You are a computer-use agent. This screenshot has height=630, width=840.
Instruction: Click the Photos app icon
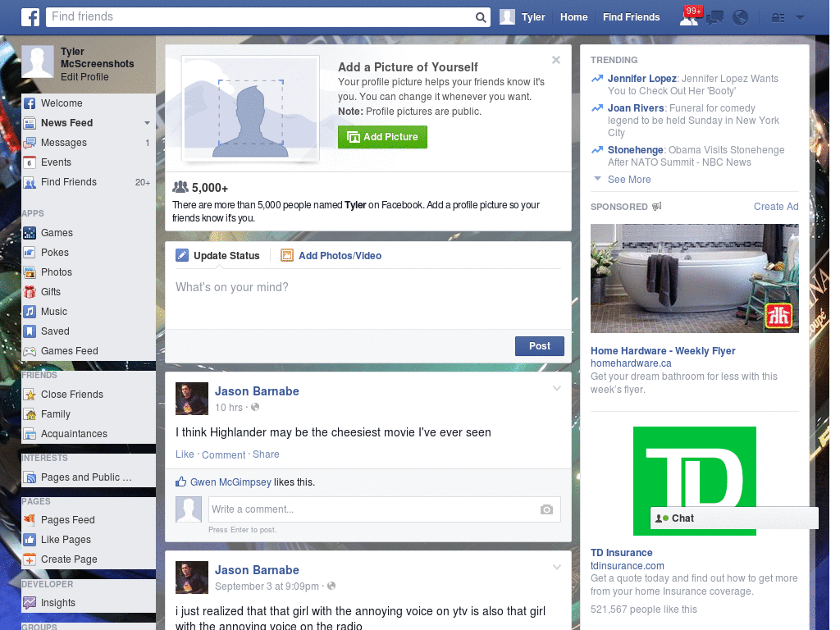point(30,272)
